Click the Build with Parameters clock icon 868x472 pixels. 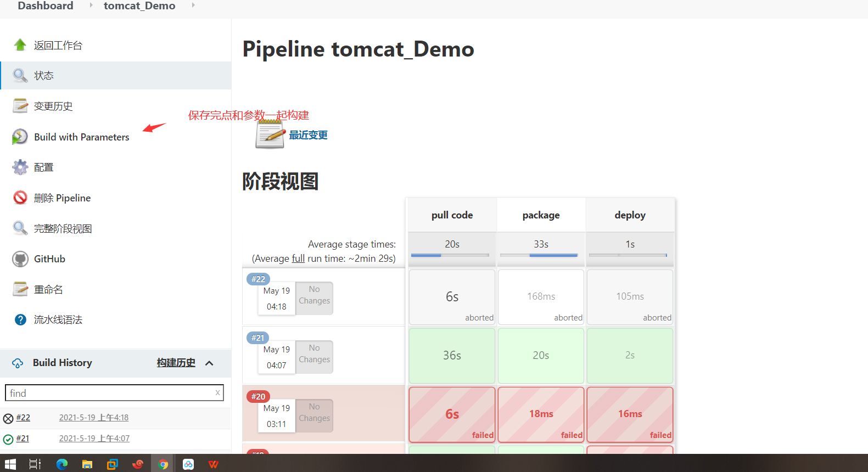20,137
